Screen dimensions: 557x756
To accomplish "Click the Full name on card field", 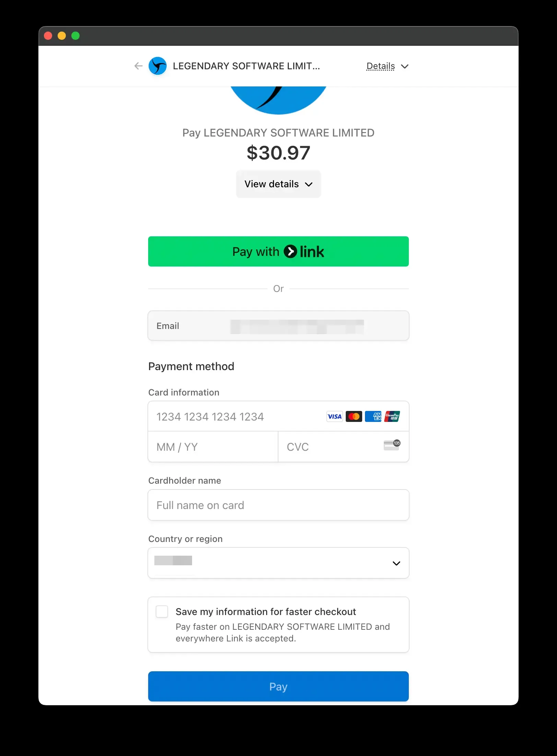I will (278, 505).
